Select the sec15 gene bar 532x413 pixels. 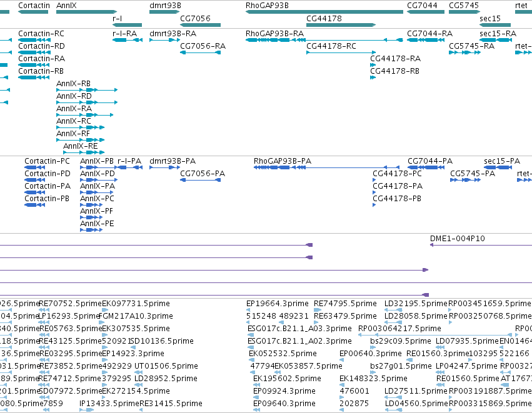coord(495,25)
